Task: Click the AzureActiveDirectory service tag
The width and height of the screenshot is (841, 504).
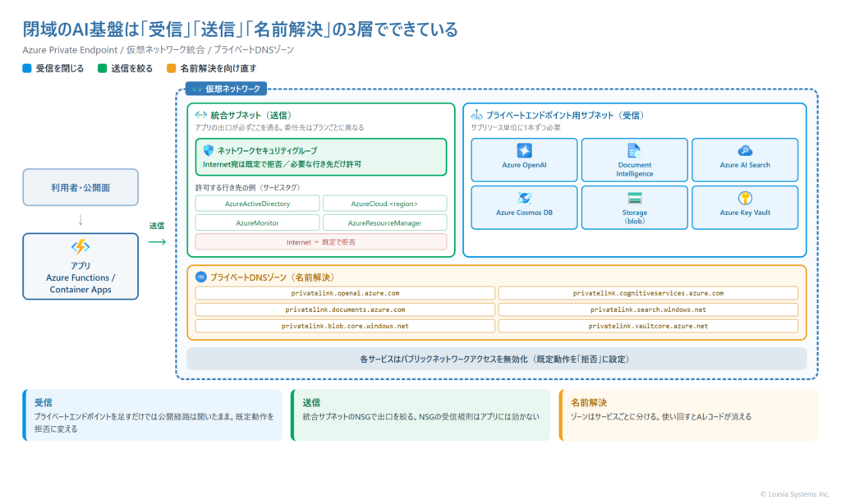Action: pyautogui.click(x=257, y=204)
